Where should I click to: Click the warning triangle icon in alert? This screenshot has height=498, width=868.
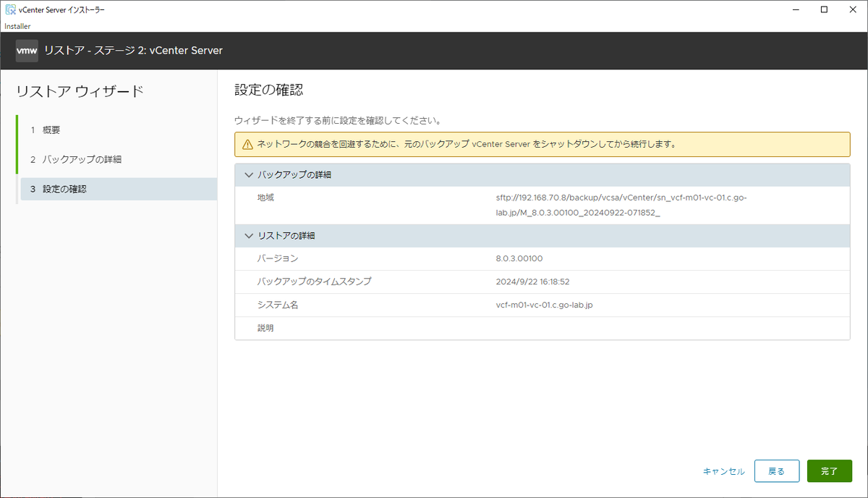point(247,144)
